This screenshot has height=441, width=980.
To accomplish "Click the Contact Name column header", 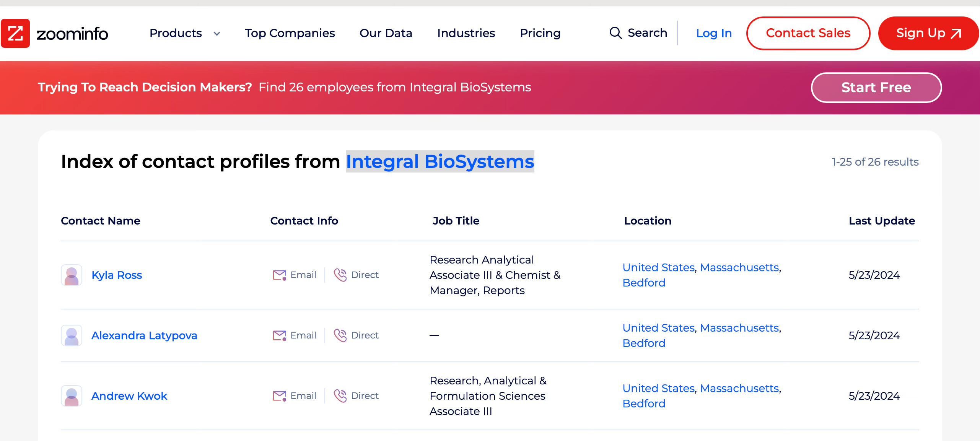I will pyautogui.click(x=101, y=221).
